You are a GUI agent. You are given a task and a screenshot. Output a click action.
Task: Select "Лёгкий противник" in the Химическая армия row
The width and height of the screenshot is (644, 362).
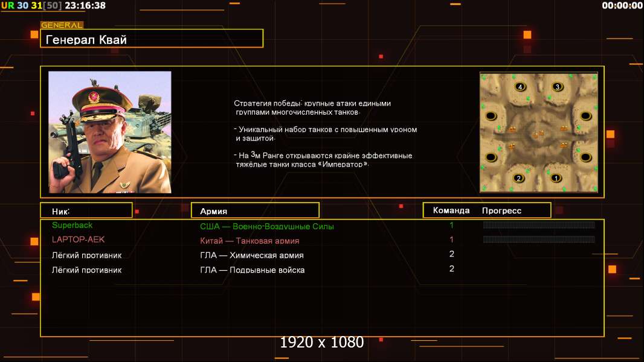click(86, 255)
